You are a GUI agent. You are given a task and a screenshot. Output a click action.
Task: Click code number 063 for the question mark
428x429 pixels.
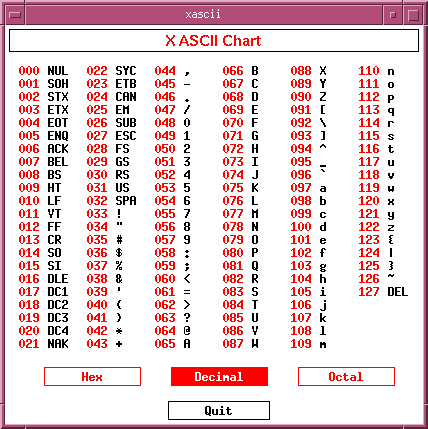[165, 318]
